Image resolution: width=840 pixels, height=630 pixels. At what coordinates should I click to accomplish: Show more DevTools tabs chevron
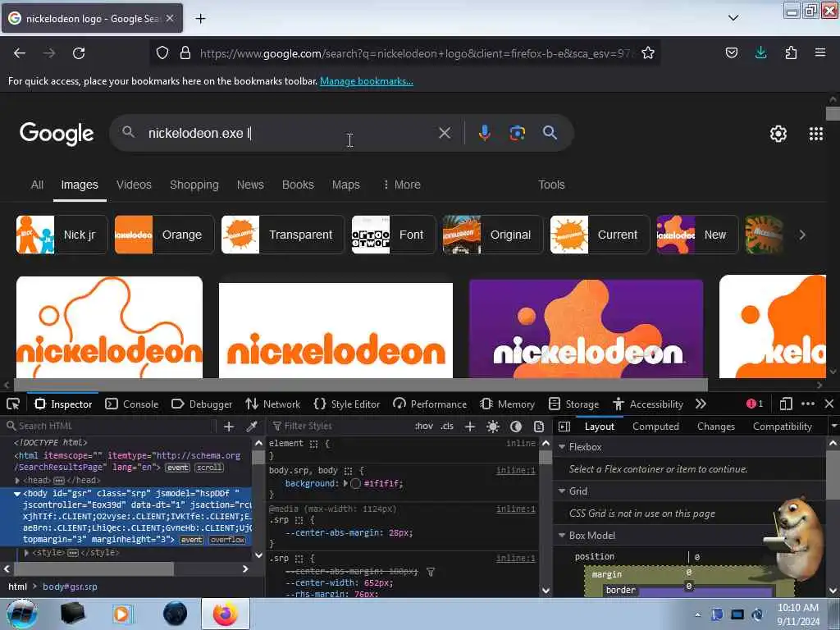[x=701, y=404]
